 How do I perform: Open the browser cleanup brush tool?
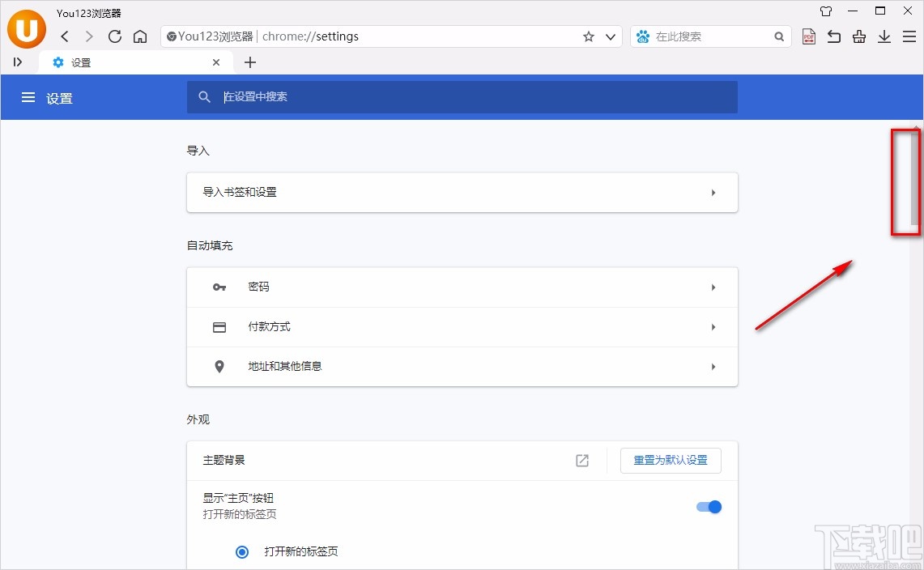point(859,36)
